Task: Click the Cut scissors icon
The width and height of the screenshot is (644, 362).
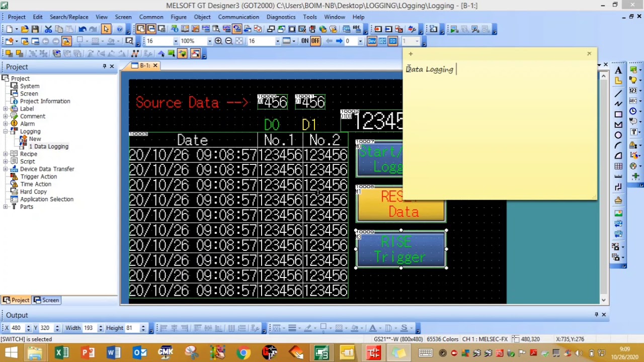Action: point(48,29)
